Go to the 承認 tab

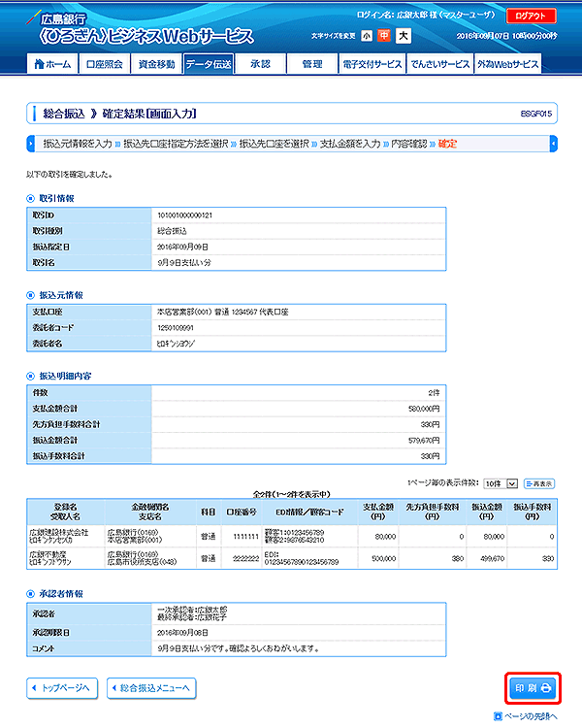(x=260, y=64)
